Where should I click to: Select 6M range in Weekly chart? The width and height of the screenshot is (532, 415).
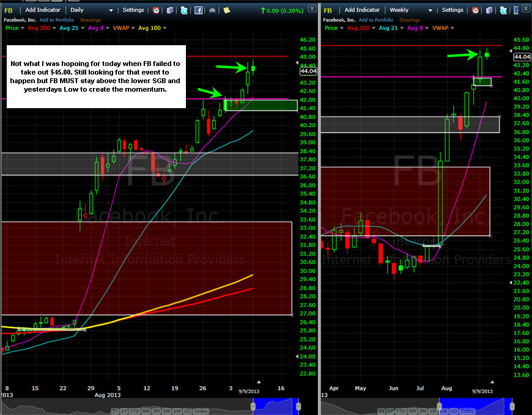coord(412,411)
